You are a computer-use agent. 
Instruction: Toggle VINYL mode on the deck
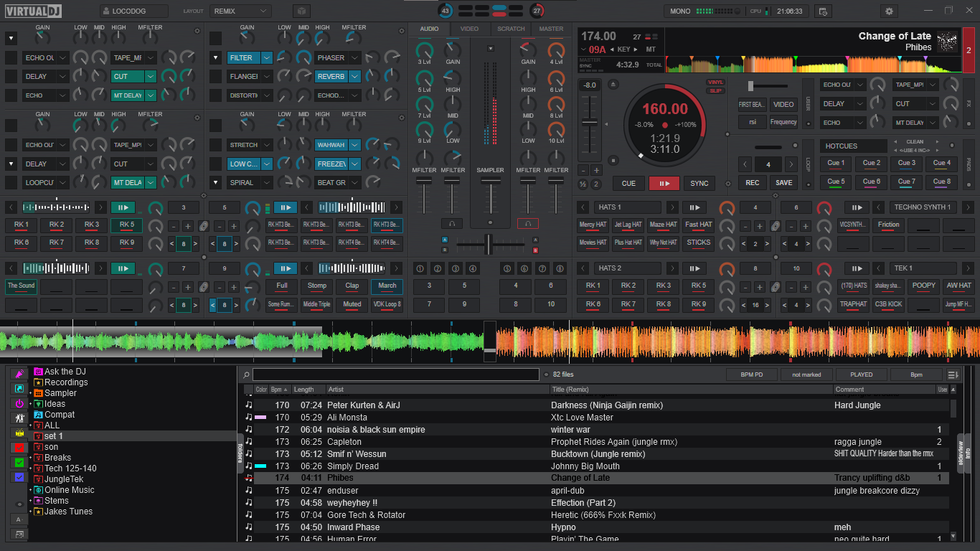point(715,83)
